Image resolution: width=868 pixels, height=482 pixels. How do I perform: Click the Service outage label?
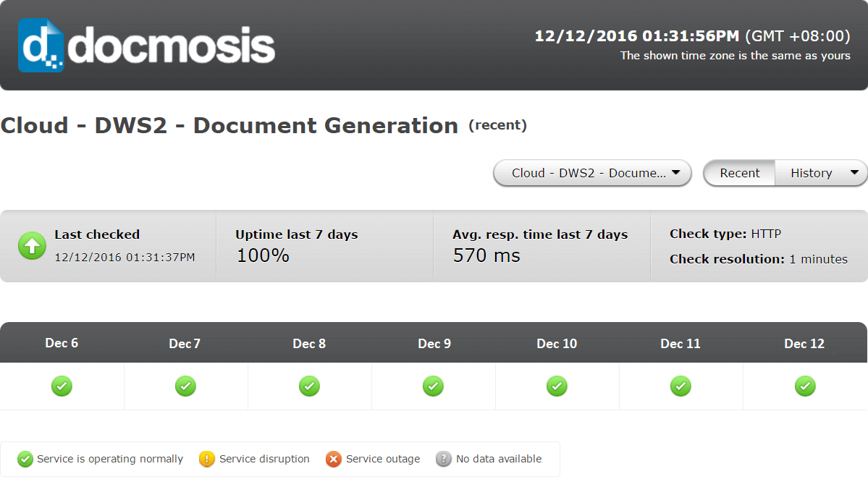click(x=383, y=459)
